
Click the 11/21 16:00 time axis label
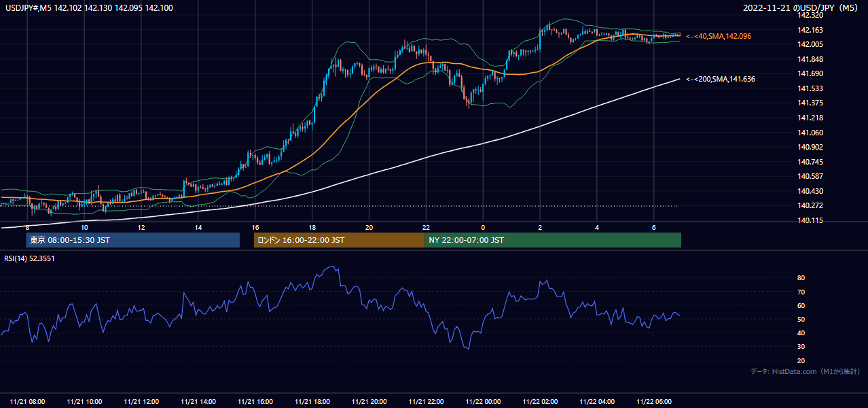pyautogui.click(x=255, y=402)
